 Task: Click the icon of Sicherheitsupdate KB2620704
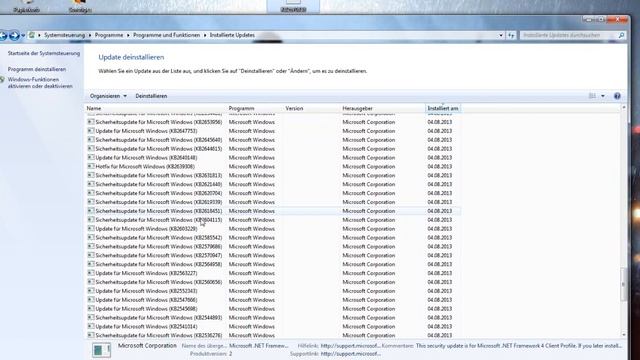tap(91, 193)
